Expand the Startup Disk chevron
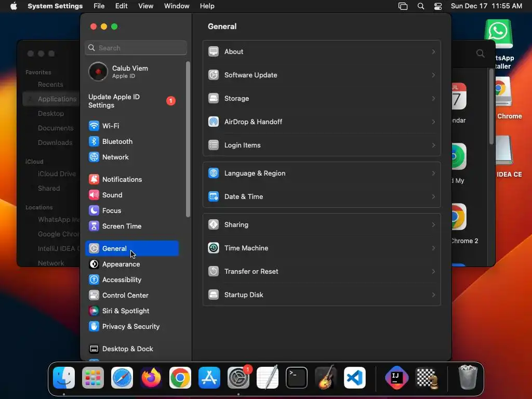 pos(433,295)
